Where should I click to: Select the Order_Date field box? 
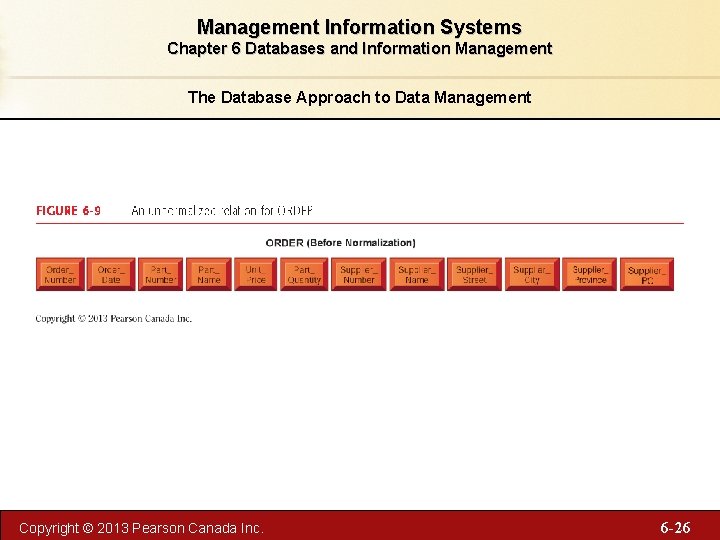[111, 274]
